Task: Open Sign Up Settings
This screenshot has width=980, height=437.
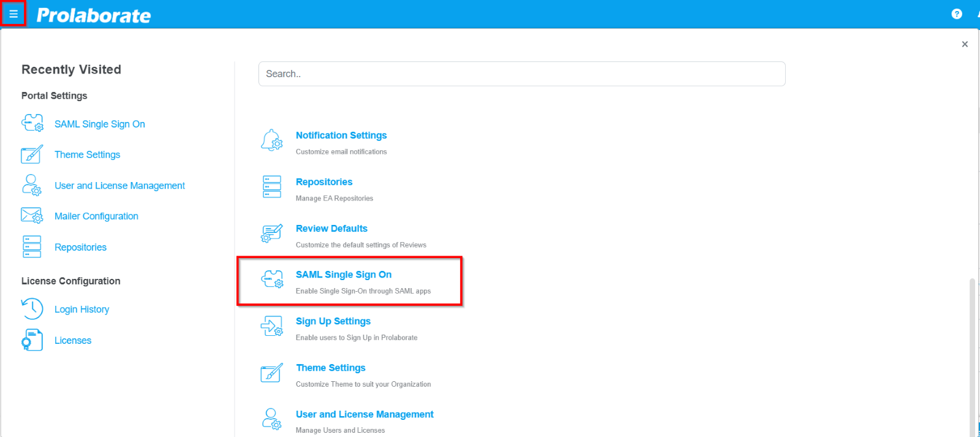Action: [333, 321]
